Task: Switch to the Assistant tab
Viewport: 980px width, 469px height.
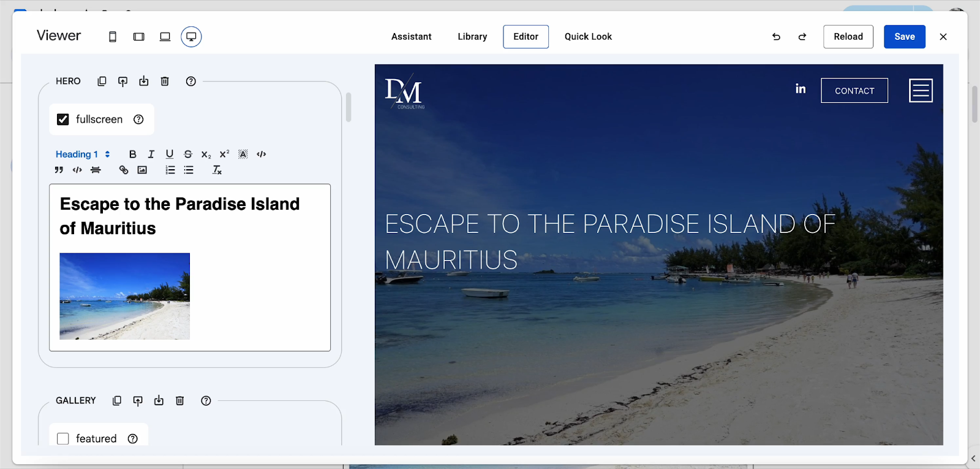Action: (412, 37)
